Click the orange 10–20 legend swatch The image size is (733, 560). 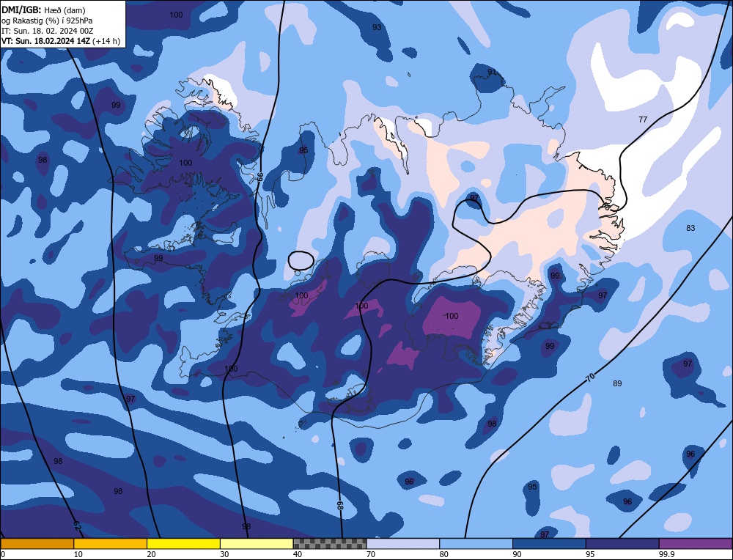pyautogui.click(x=111, y=544)
